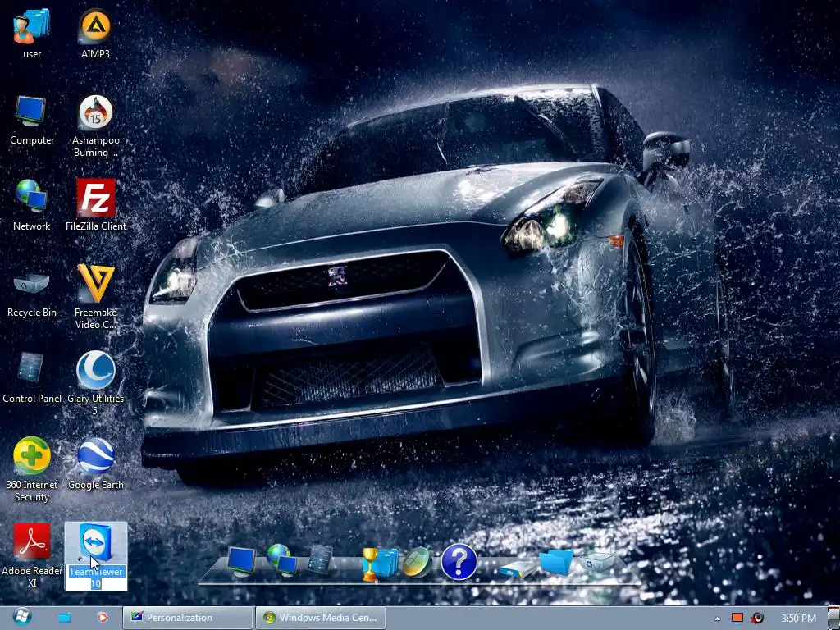Viewport: 840px width, 630px height.
Task: Open Ashampoo Burning Studio shortcut
Action: [95, 126]
